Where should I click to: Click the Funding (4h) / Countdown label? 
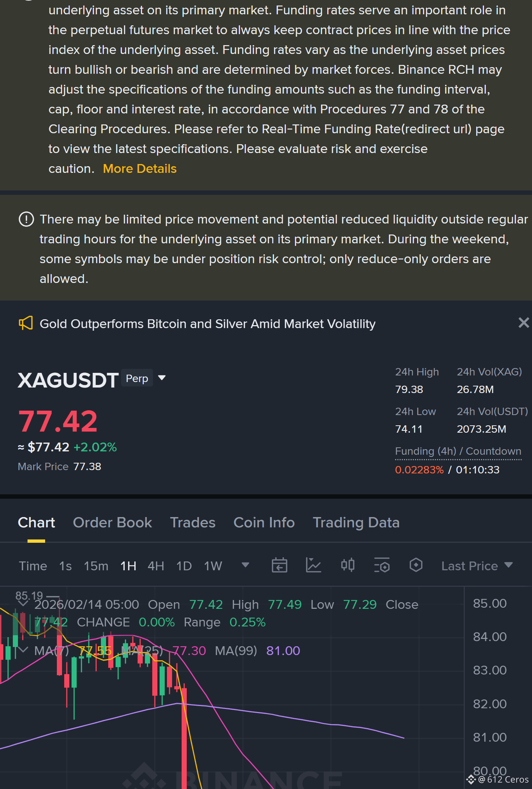tap(458, 451)
